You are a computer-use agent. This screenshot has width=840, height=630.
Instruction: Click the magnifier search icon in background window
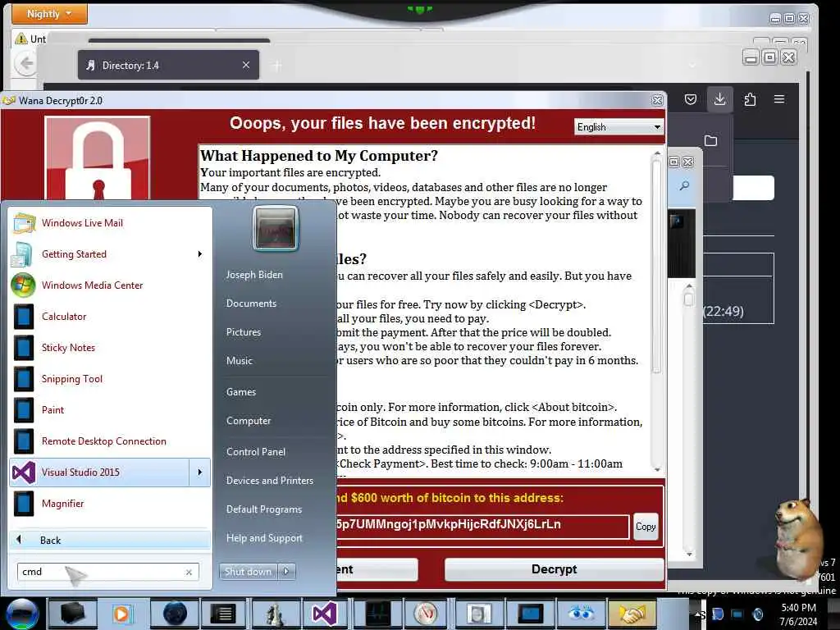pos(684,186)
